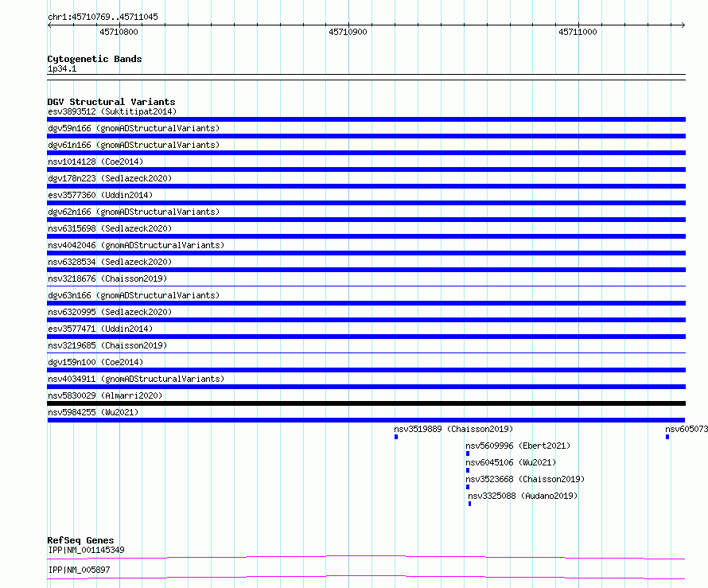Select dgv63n166 (gnomADStructuralVariants) label

tap(134, 295)
